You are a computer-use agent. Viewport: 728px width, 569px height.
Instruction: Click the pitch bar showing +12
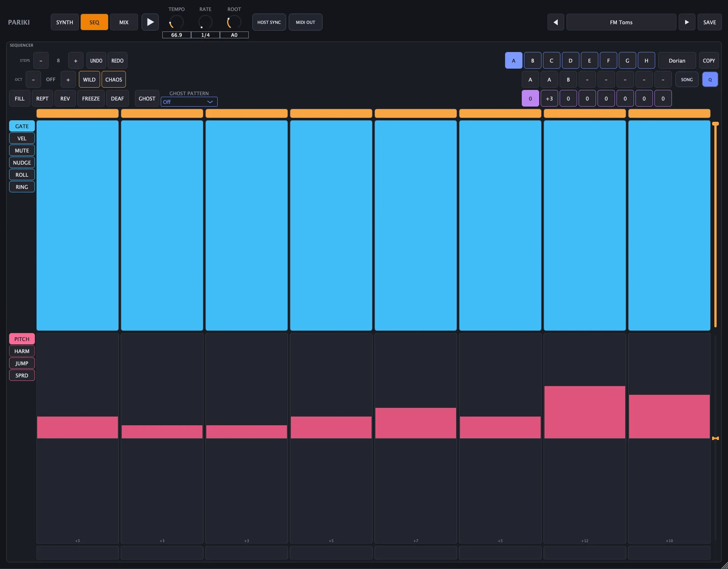pyautogui.click(x=585, y=412)
